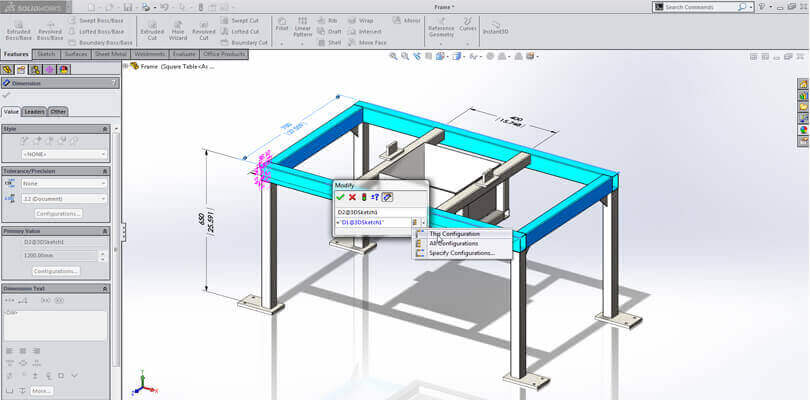Switch to the Surfaces tab

pyautogui.click(x=75, y=54)
